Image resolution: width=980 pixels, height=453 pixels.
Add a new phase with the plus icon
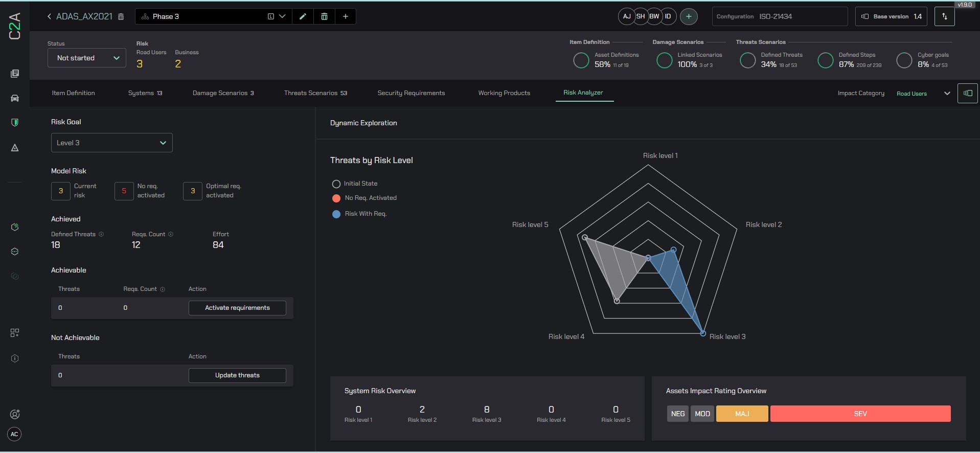[346, 16]
